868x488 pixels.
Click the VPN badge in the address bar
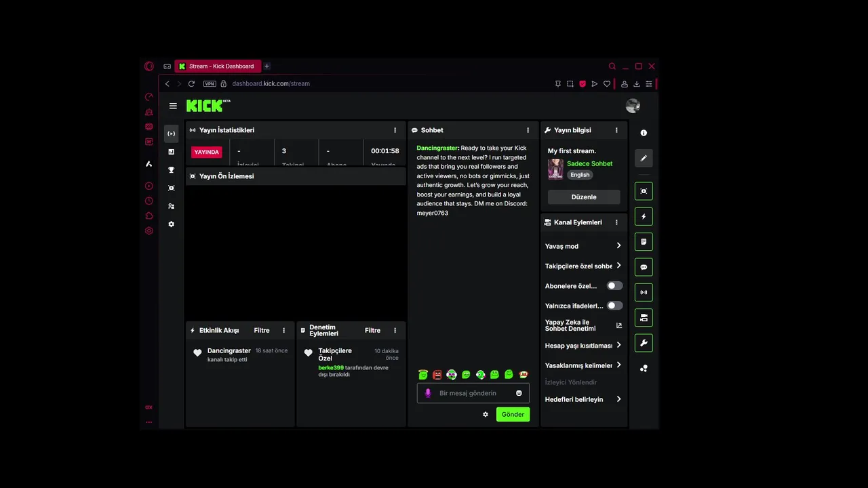pyautogui.click(x=210, y=83)
